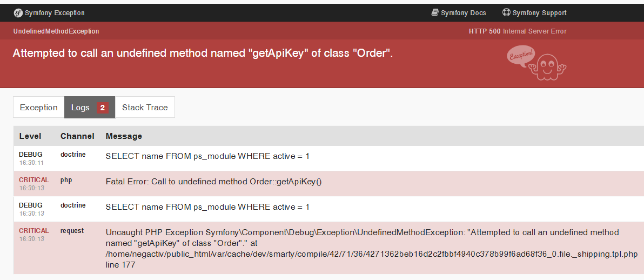Click the red Logs count badge
The height and width of the screenshot is (280, 644).
[x=103, y=108]
